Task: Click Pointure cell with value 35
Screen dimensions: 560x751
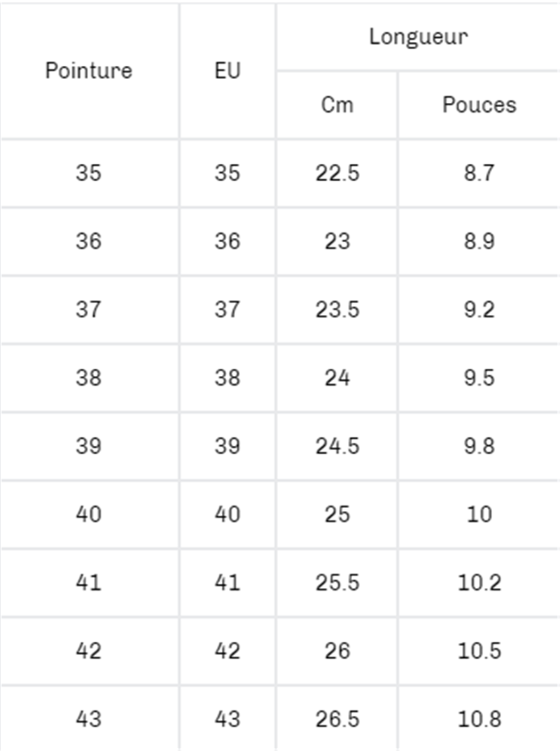Action: tap(88, 173)
